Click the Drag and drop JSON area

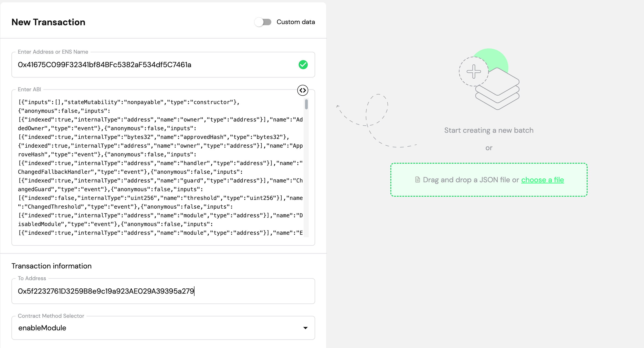tap(489, 180)
